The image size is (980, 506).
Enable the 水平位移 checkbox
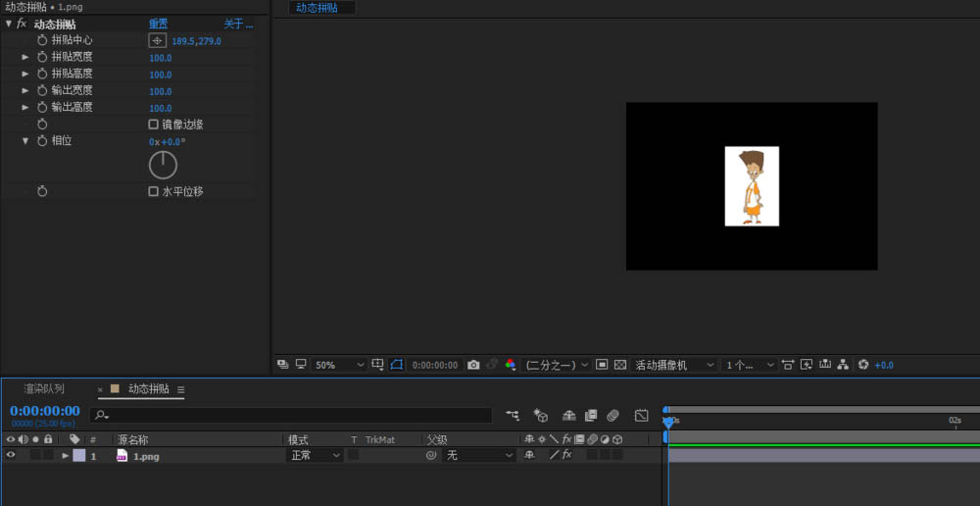click(153, 191)
